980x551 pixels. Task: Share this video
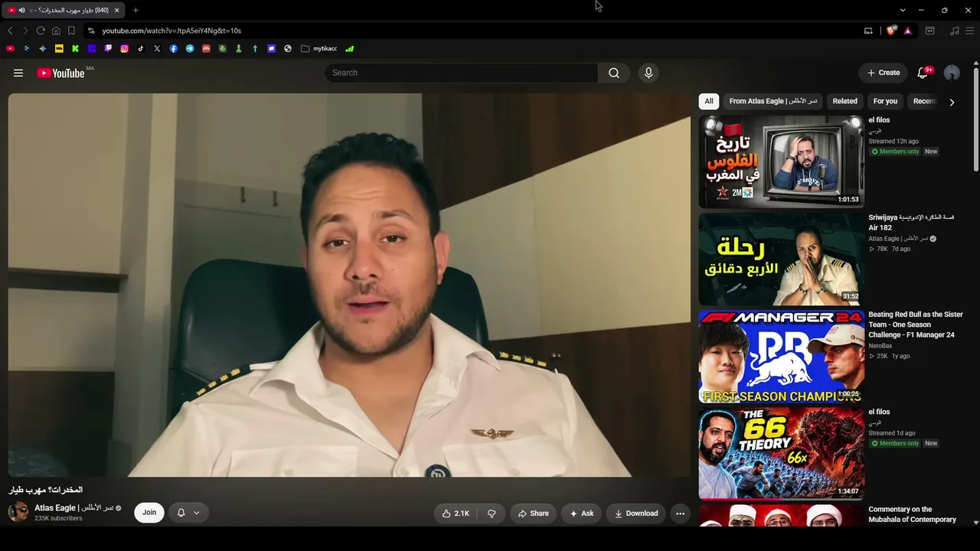coord(533,514)
